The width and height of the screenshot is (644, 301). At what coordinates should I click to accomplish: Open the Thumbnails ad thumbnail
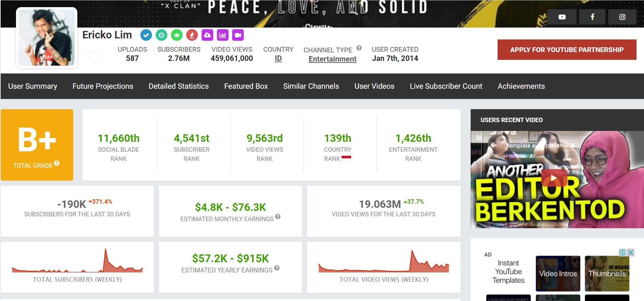(x=607, y=273)
